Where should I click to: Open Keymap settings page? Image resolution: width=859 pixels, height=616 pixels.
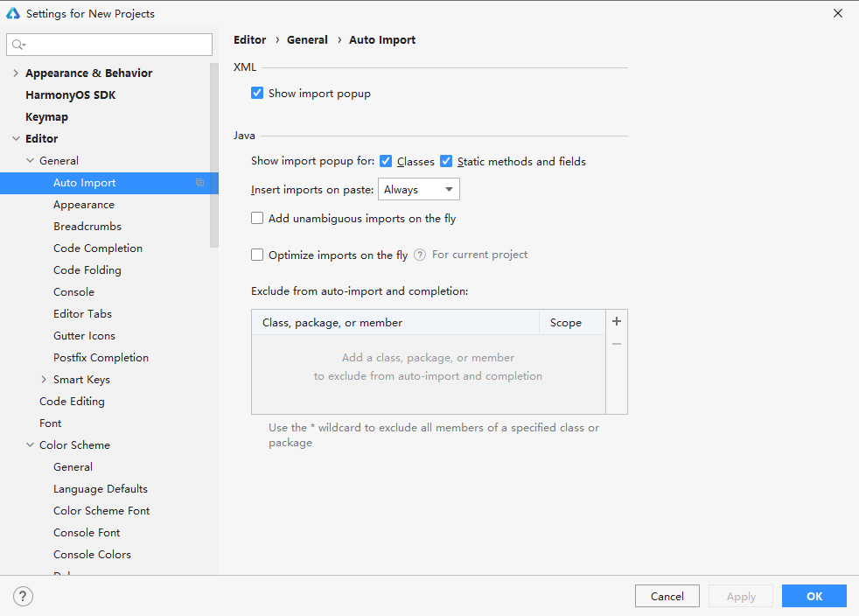(46, 116)
